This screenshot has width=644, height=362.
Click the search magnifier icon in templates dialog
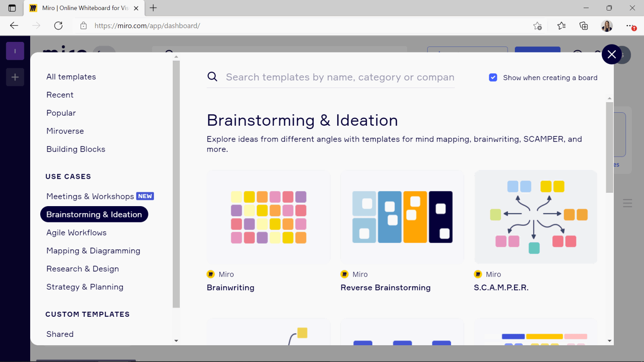(212, 77)
